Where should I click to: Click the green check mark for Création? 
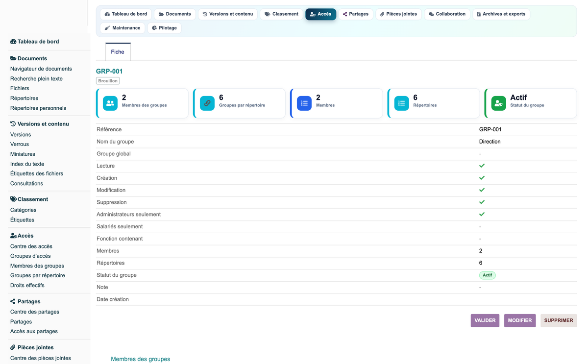[482, 178]
